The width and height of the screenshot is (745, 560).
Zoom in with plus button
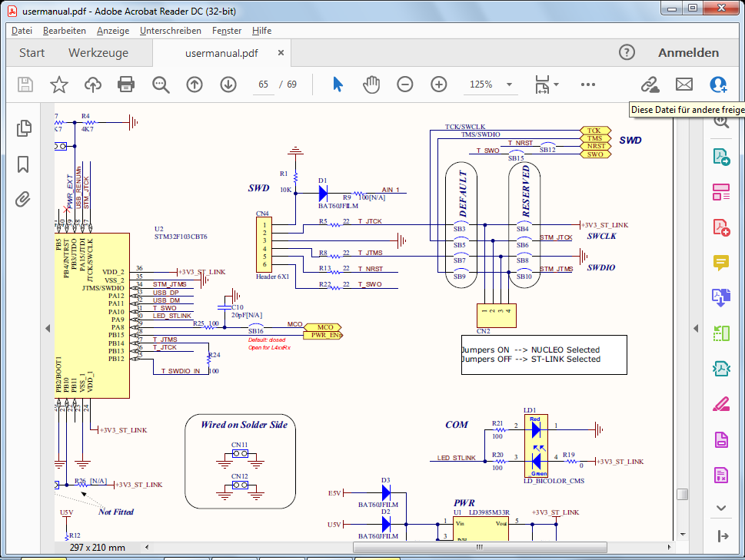click(x=438, y=84)
